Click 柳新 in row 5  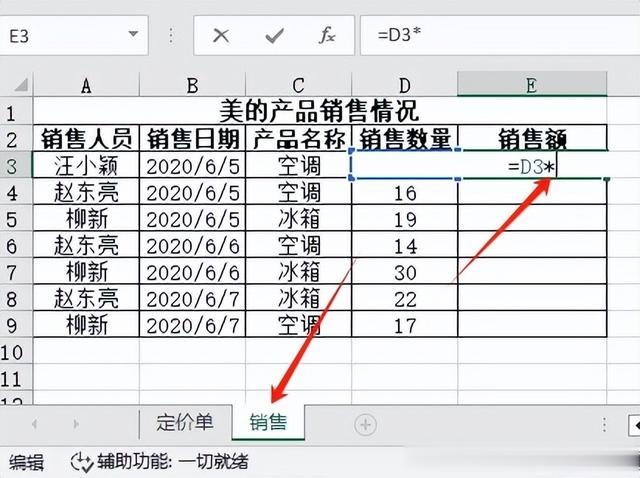coord(86,219)
